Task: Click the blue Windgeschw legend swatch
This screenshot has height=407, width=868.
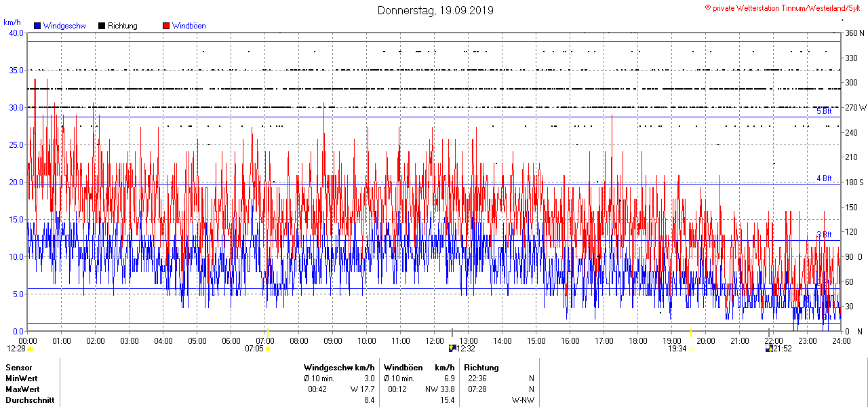Action: (37, 26)
